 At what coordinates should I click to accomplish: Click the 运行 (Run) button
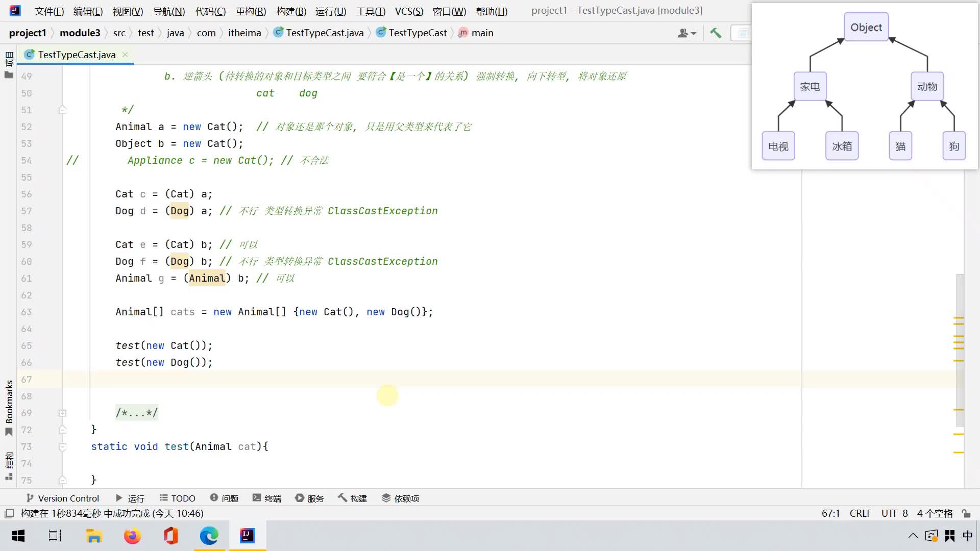(130, 498)
